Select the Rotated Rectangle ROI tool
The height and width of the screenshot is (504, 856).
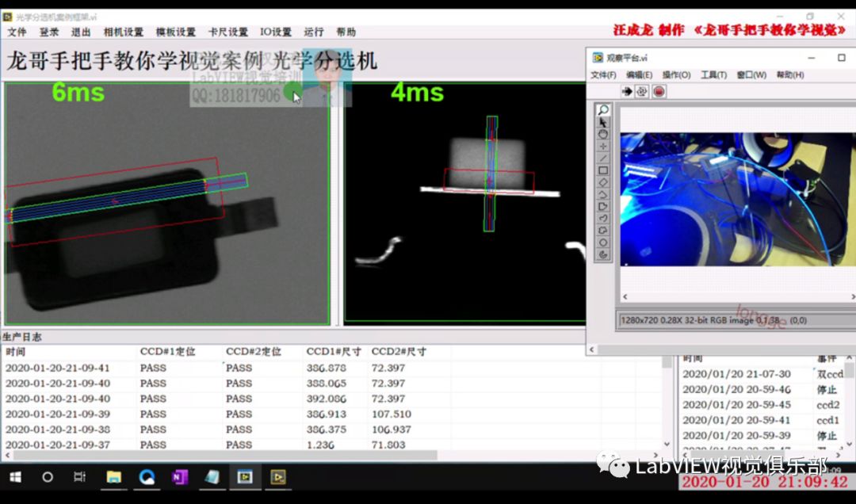(x=602, y=182)
